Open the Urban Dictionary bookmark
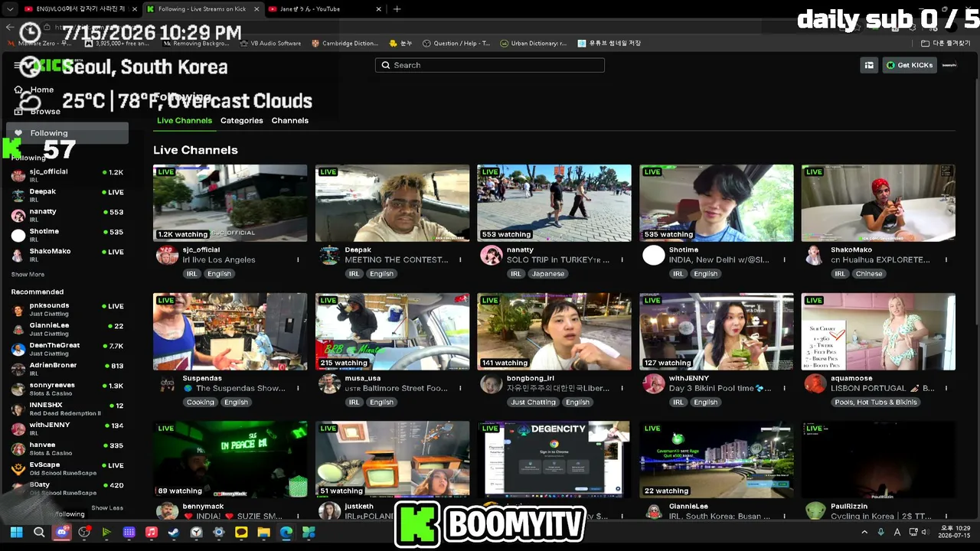This screenshot has width=980, height=551. pyautogui.click(x=534, y=44)
